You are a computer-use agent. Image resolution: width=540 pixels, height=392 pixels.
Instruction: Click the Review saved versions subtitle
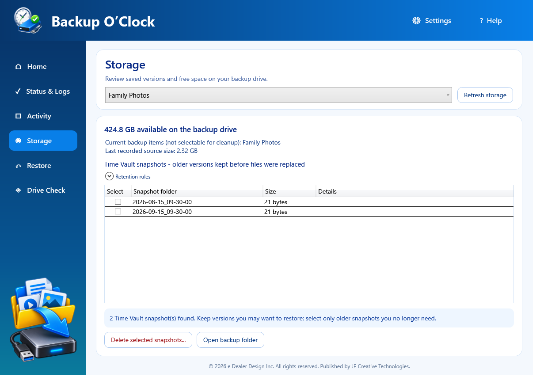tap(186, 79)
